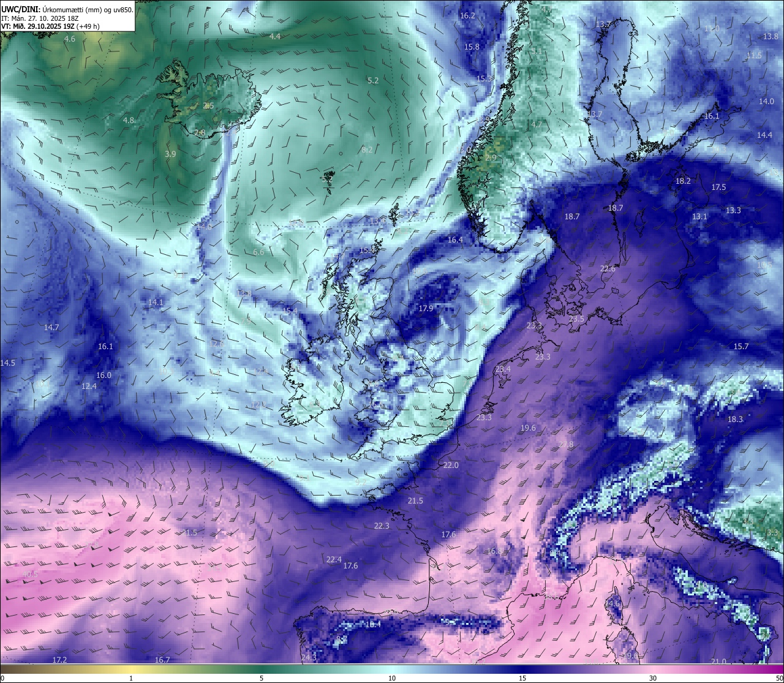Click the 22.0 value label
The width and height of the screenshot is (784, 683).
[x=451, y=466]
